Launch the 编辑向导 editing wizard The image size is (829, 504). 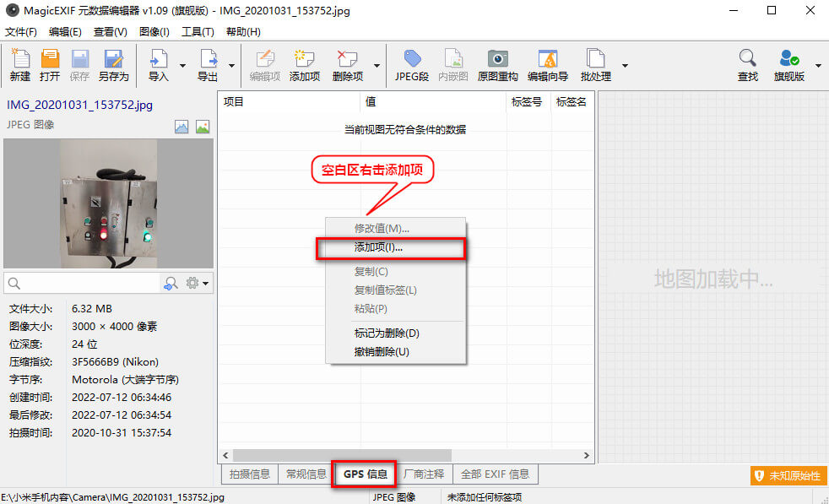pyautogui.click(x=548, y=60)
